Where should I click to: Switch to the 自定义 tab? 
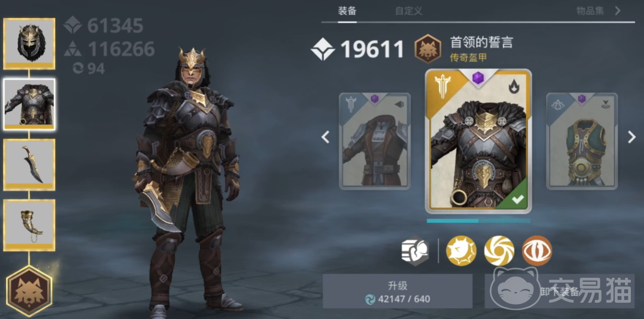(409, 11)
